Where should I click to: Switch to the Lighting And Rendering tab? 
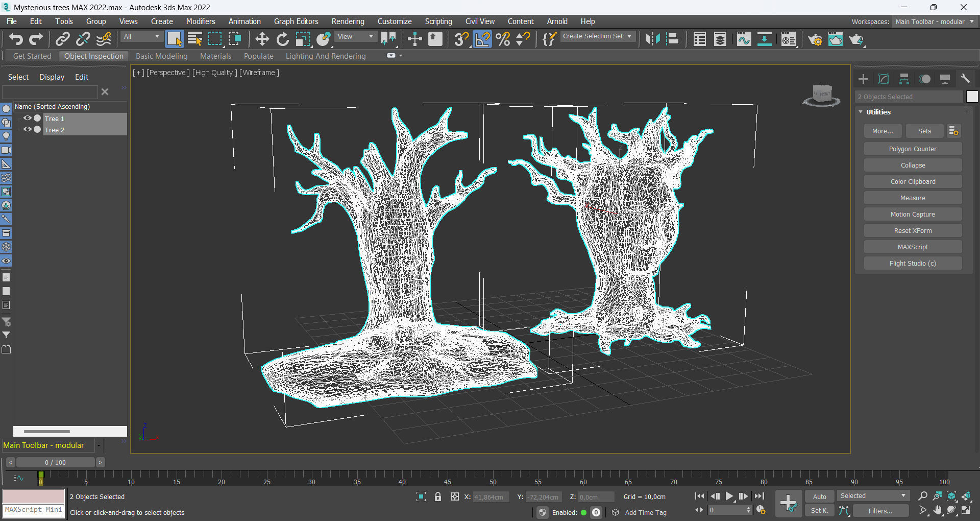point(326,56)
